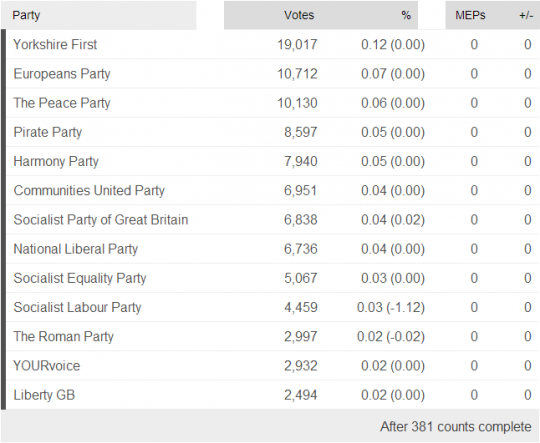Click the 6,736 votes value

(x=301, y=249)
